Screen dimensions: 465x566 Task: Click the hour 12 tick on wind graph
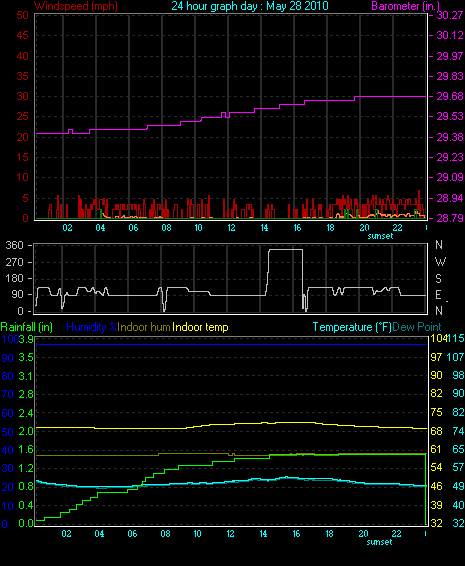231,228
